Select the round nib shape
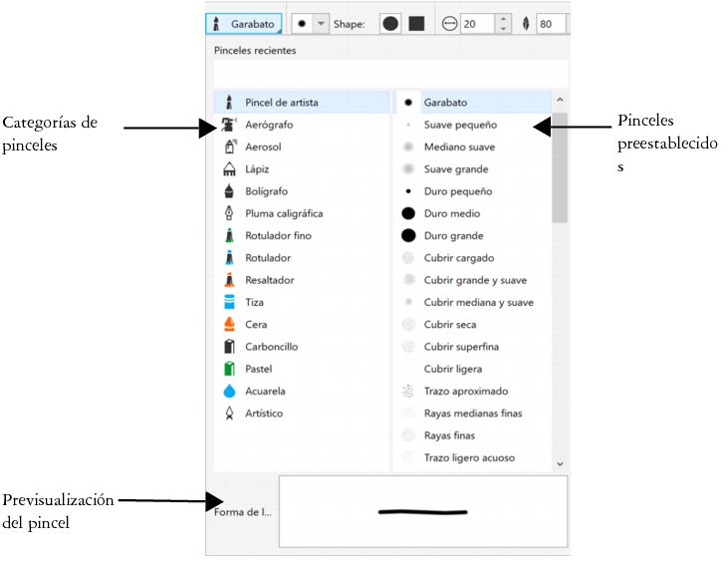This screenshot has width=728, height=562. [x=391, y=23]
